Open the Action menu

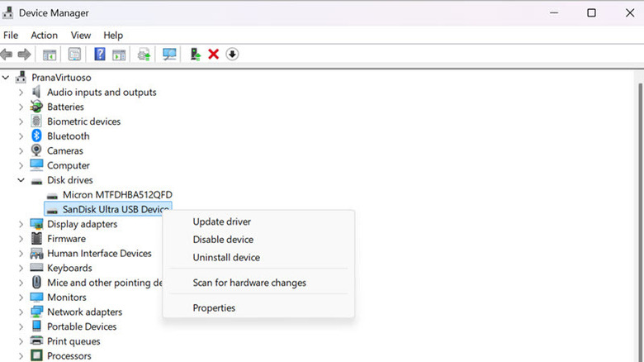pos(44,36)
